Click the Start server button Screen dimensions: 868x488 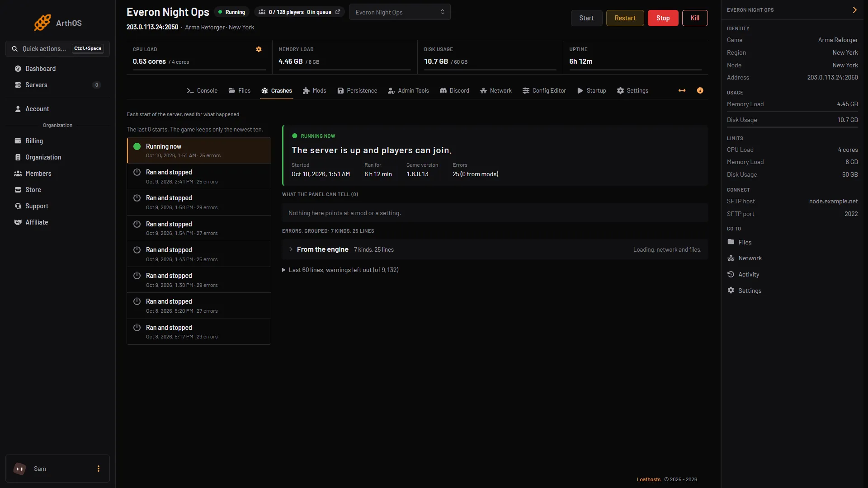pos(586,18)
